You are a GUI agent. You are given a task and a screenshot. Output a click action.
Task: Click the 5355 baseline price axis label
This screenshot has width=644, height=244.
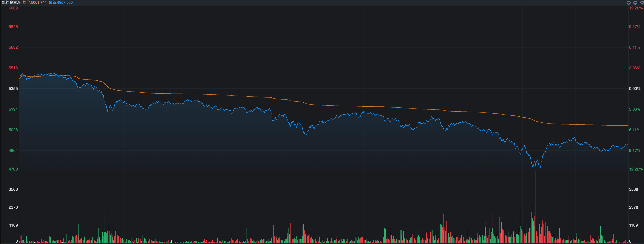click(x=13, y=88)
